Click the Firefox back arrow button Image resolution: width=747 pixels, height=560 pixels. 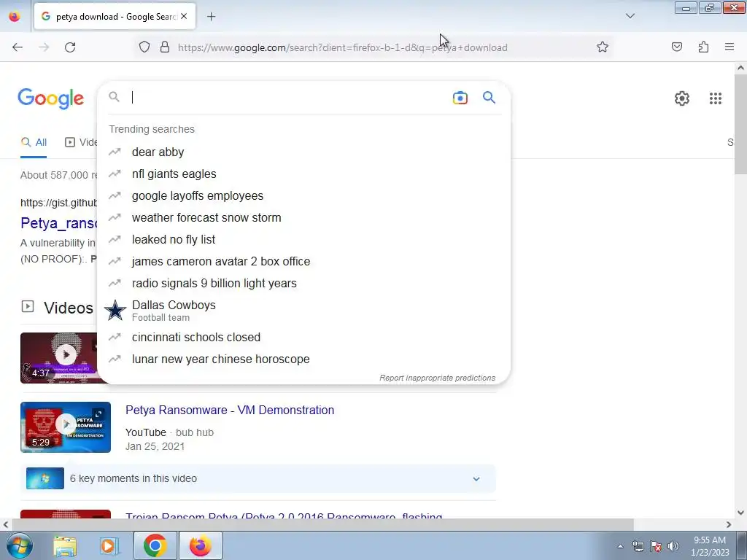pos(18,47)
